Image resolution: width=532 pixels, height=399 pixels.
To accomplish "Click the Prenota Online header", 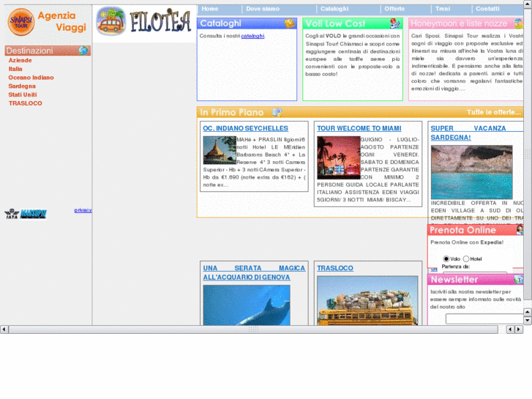I will pos(475,230).
